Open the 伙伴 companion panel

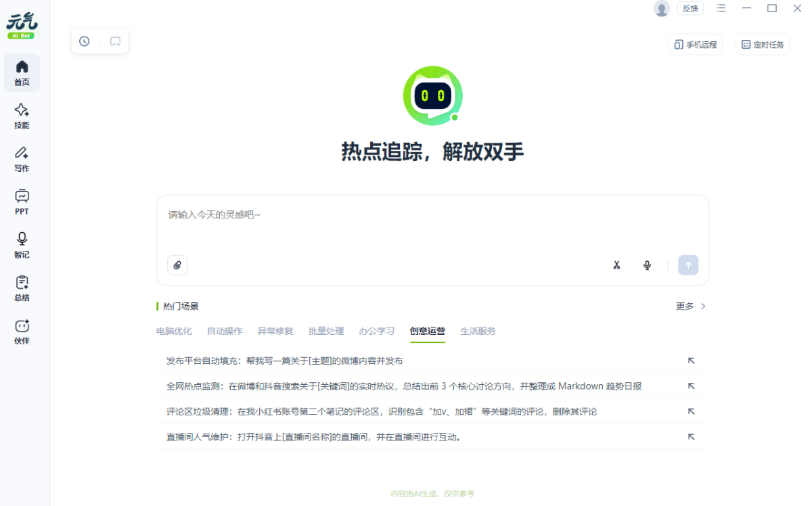tap(22, 331)
